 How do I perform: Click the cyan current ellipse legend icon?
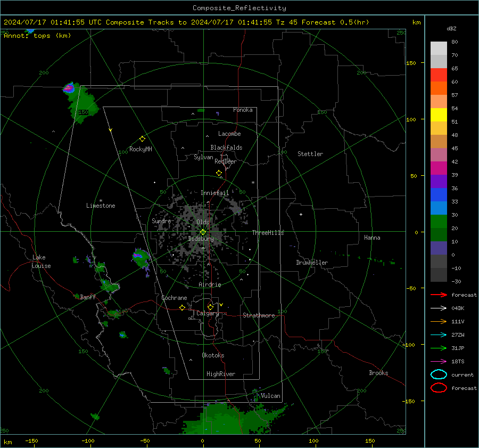click(439, 374)
